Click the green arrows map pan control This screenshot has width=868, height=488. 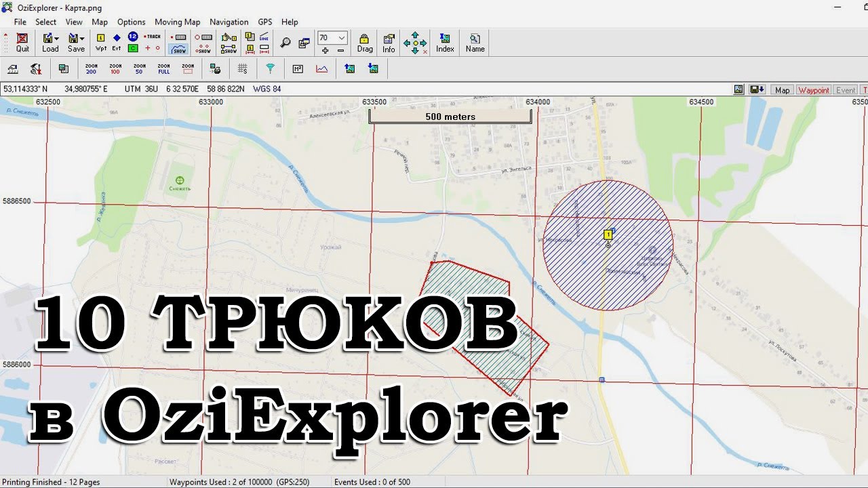415,43
